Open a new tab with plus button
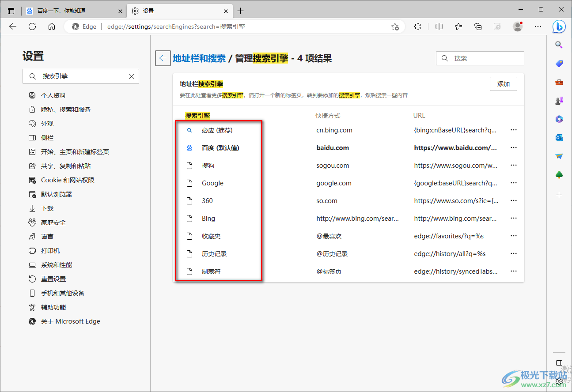 pyautogui.click(x=240, y=11)
